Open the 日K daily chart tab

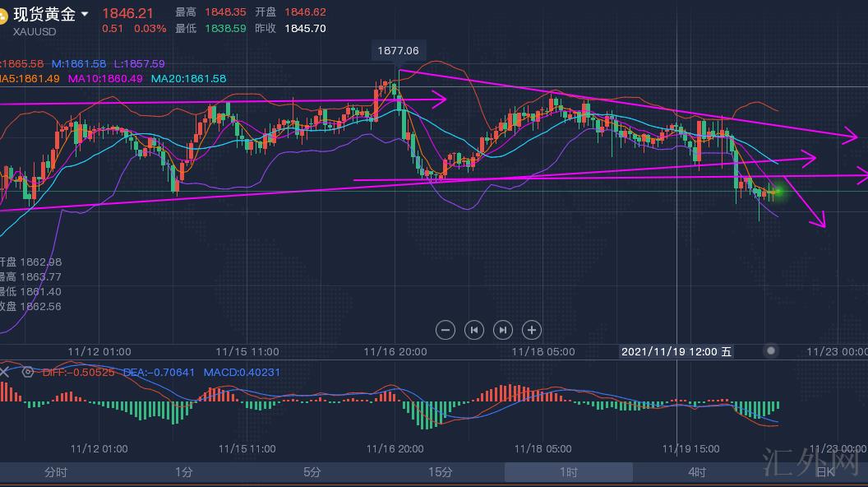[824, 472]
